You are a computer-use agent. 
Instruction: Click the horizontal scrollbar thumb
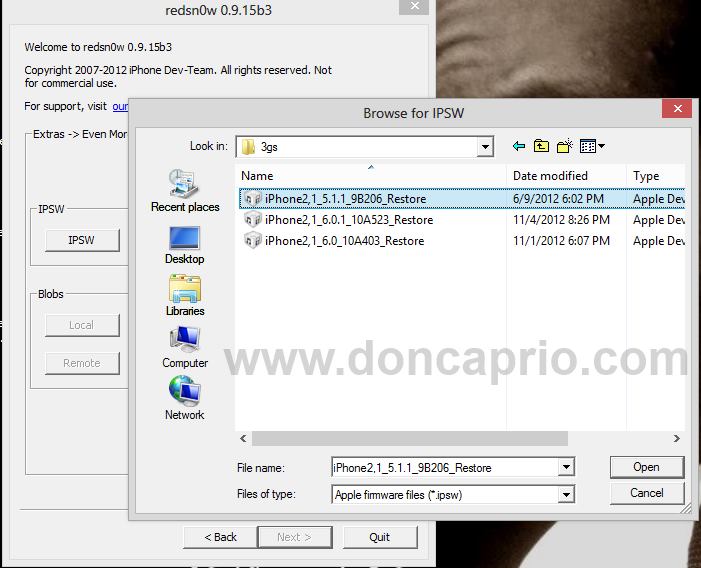click(410, 438)
